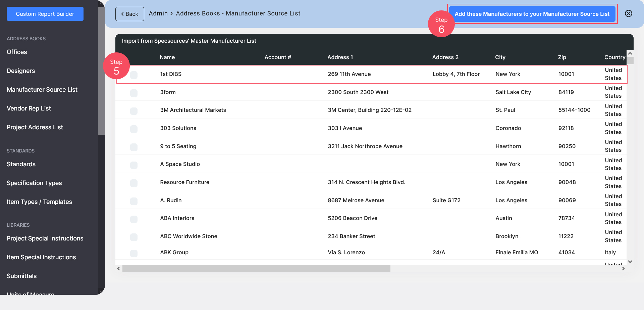Click the table horizontal scrollbar thumb

click(256, 268)
